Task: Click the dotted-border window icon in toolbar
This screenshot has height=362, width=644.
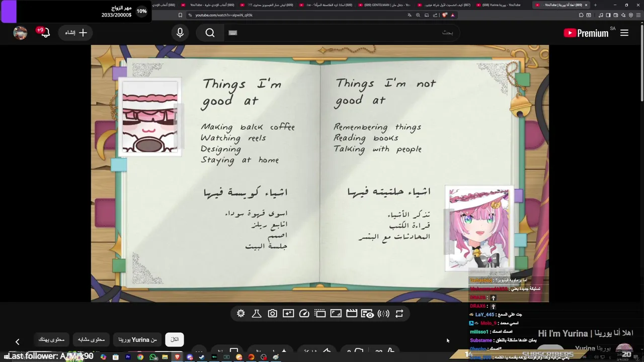Action: point(320,314)
